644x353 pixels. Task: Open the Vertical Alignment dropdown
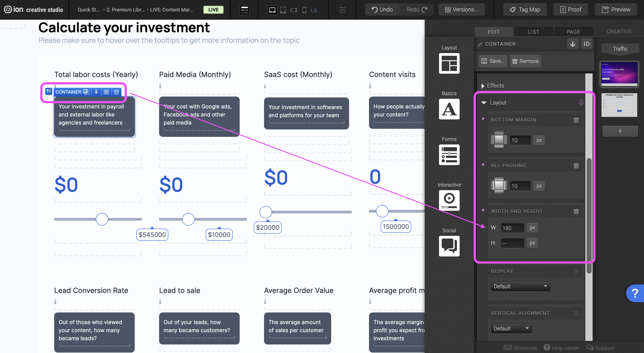pyautogui.click(x=511, y=328)
